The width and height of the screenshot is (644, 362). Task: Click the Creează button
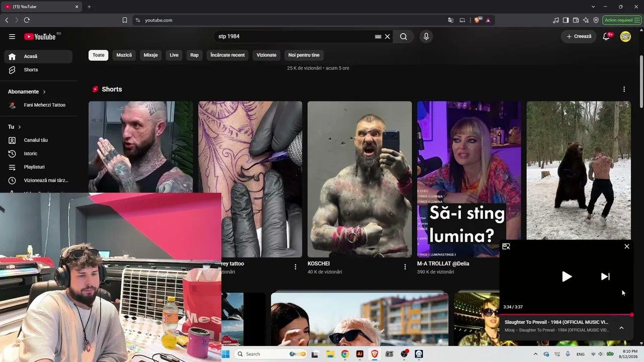click(x=579, y=36)
